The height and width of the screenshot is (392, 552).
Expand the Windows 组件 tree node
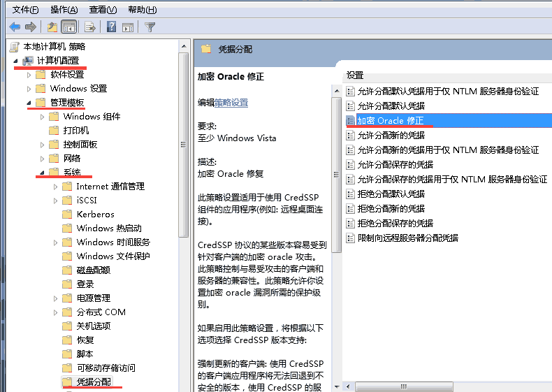(42, 117)
